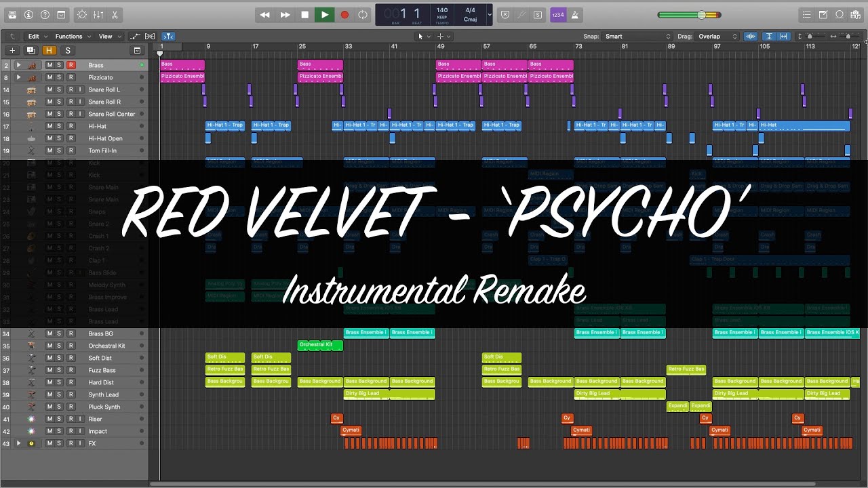Open Smart Controls
Image resolution: width=868 pixels, height=488 pixels.
point(82,14)
